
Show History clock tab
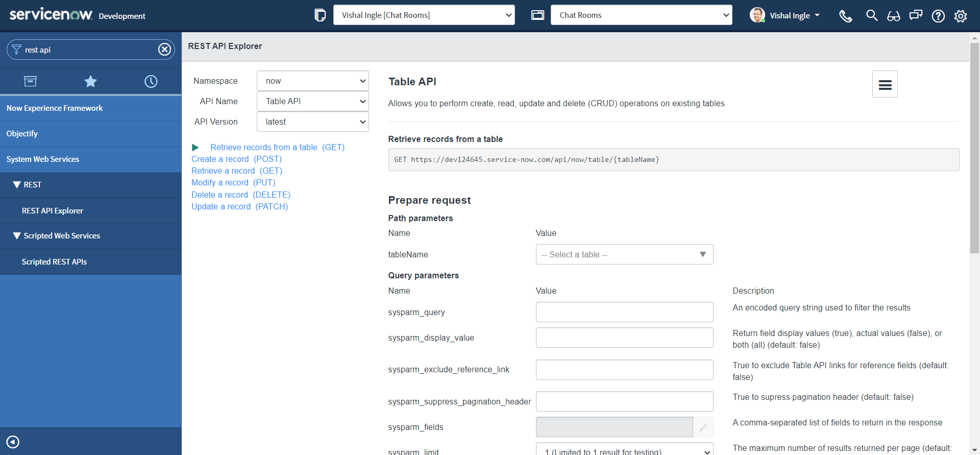(x=151, y=81)
